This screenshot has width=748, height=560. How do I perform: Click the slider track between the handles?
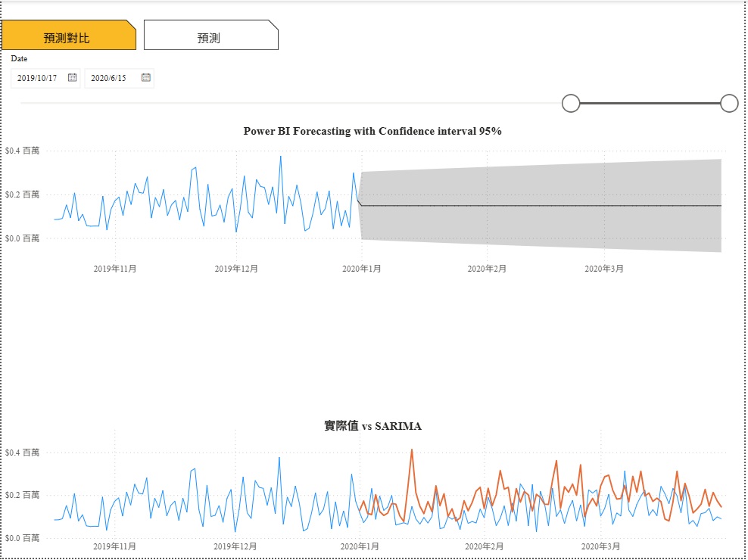tap(650, 103)
